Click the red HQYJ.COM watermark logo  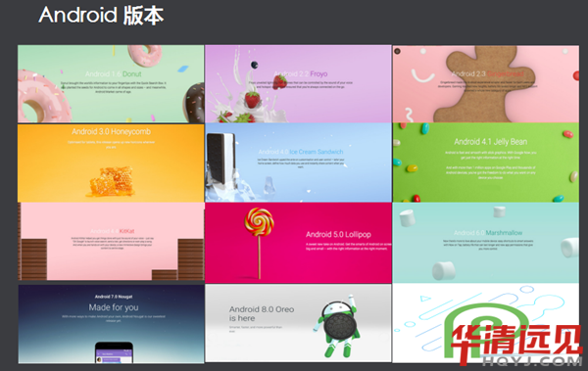click(x=516, y=345)
